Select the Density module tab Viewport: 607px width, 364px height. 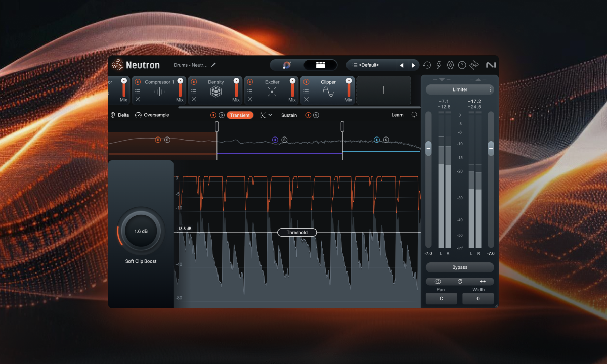point(215,91)
